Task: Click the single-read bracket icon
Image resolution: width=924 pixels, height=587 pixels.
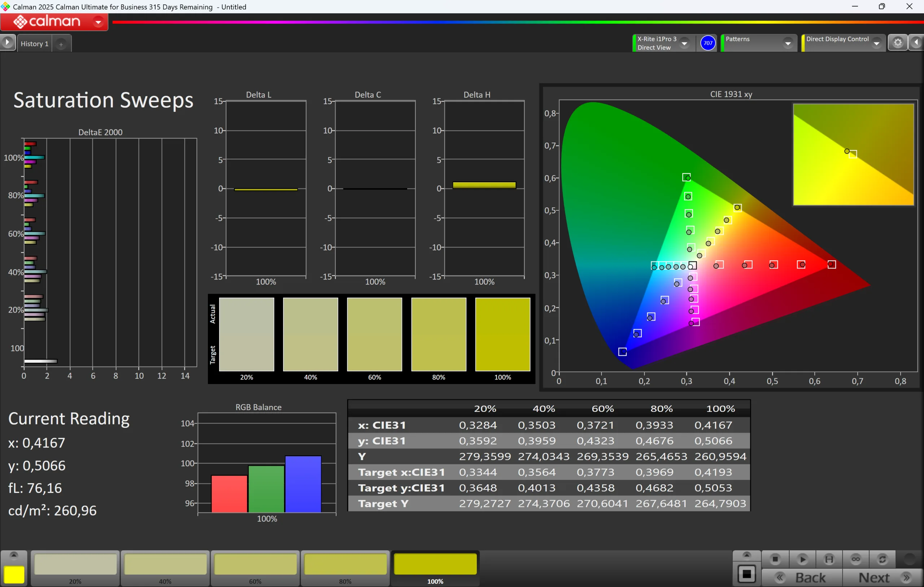Action: point(829,559)
